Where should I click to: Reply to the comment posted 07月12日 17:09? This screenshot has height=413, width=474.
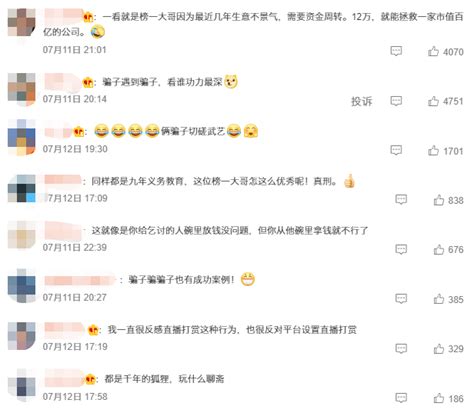click(x=401, y=200)
